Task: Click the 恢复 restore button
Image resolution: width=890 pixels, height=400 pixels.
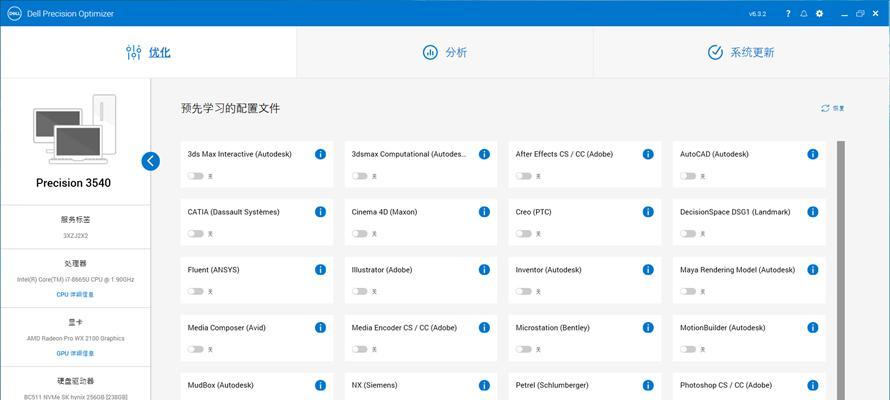Action: pos(833,108)
